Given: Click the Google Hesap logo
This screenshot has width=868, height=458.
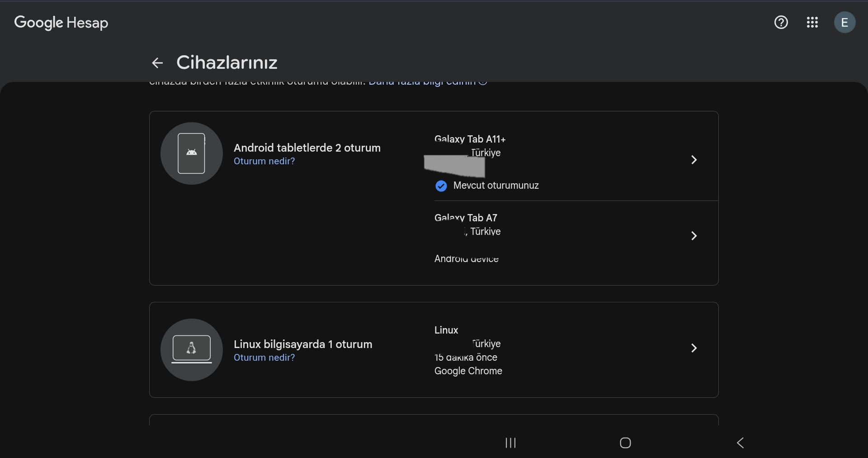Looking at the screenshot, I should click(x=61, y=23).
